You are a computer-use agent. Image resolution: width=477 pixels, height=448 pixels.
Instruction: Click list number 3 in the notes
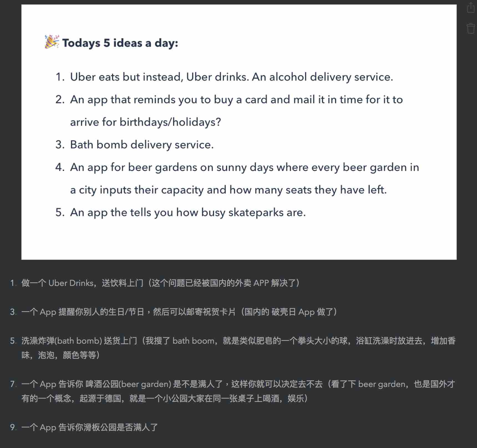pos(13,312)
